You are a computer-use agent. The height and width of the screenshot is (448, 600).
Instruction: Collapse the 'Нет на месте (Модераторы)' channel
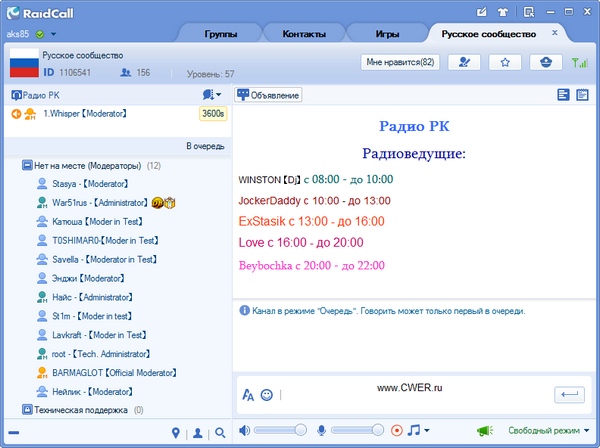point(27,165)
